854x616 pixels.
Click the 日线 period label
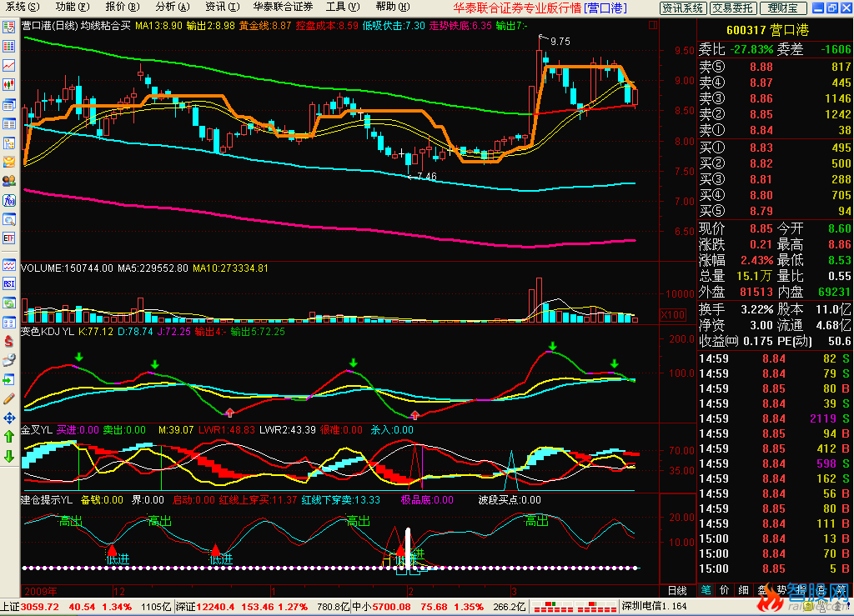(676, 589)
